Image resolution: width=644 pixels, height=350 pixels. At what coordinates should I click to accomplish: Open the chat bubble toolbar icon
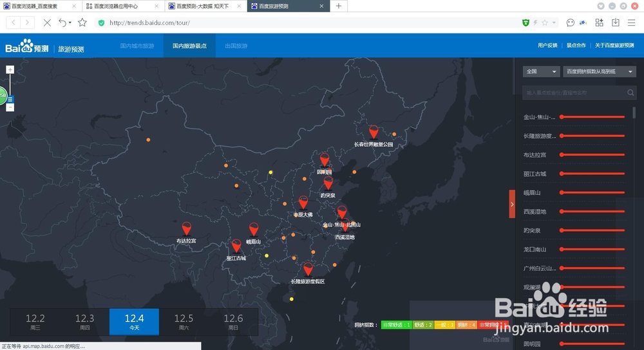pyautogui.click(x=570, y=23)
